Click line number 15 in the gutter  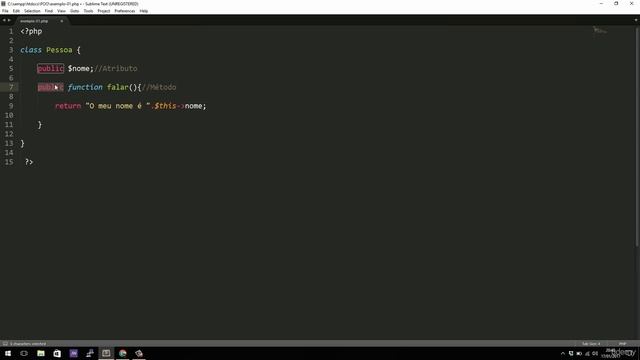tap(9, 162)
